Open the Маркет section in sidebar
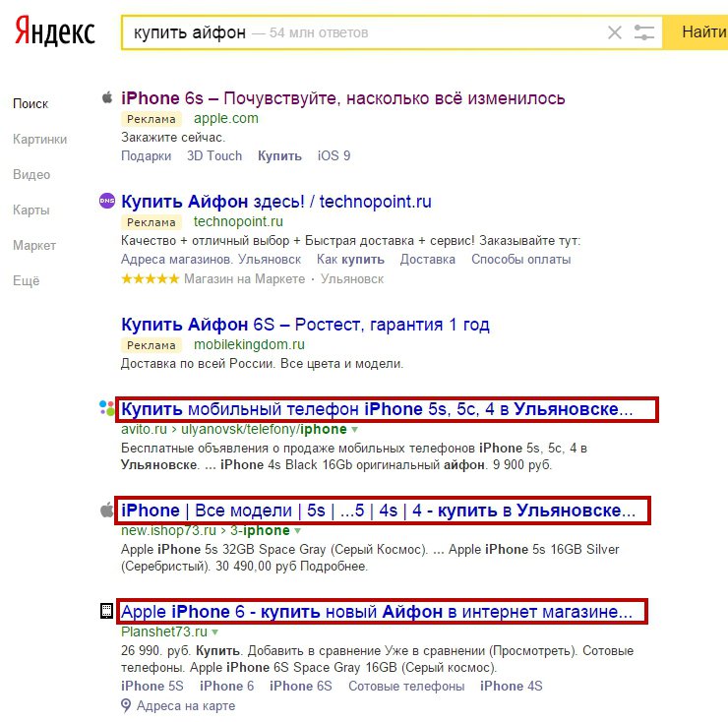The width and height of the screenshot is (728, 722). click(x=34, y=246)
